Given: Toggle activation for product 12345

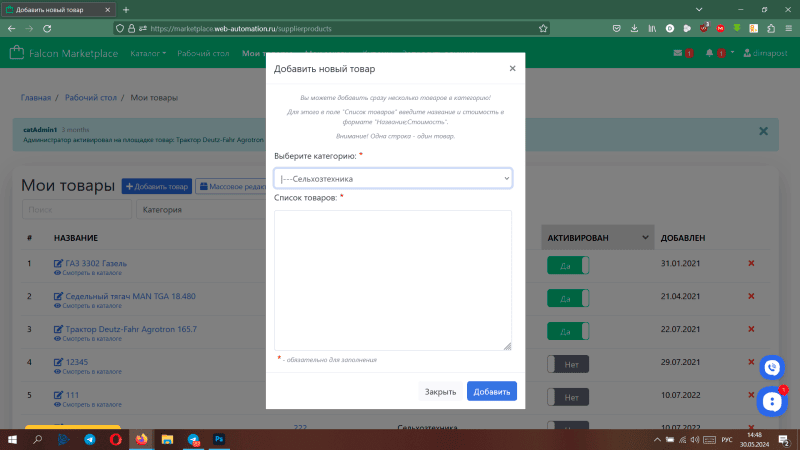Looking at the screenshot, I should point(568,364).
